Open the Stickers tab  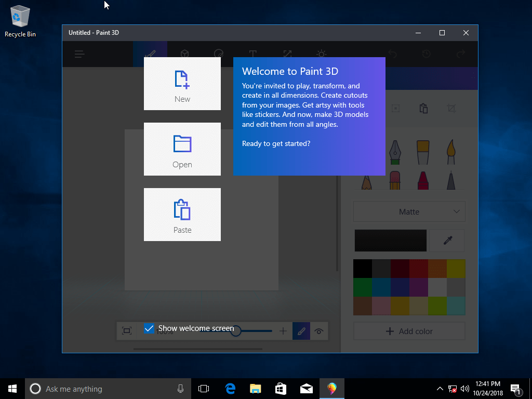[x=219, y=54]
